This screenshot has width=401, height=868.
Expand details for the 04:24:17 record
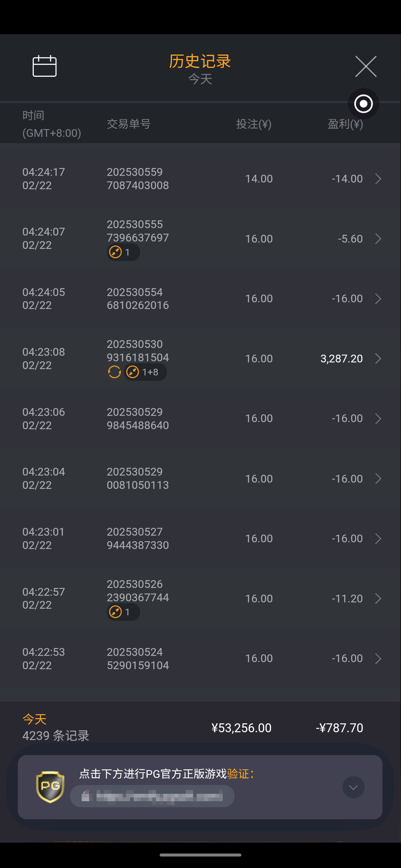coord(378,179)
